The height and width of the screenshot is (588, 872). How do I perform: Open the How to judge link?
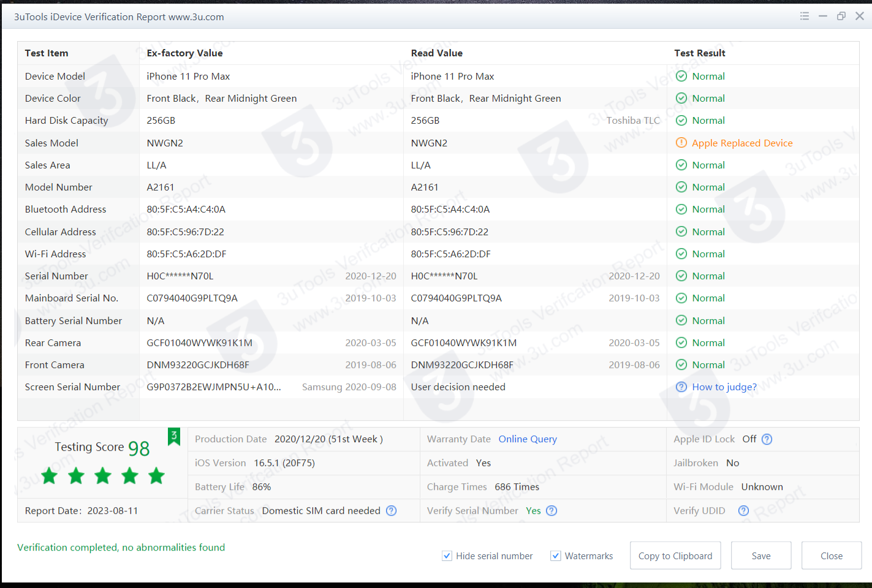(x=724, y=387)
